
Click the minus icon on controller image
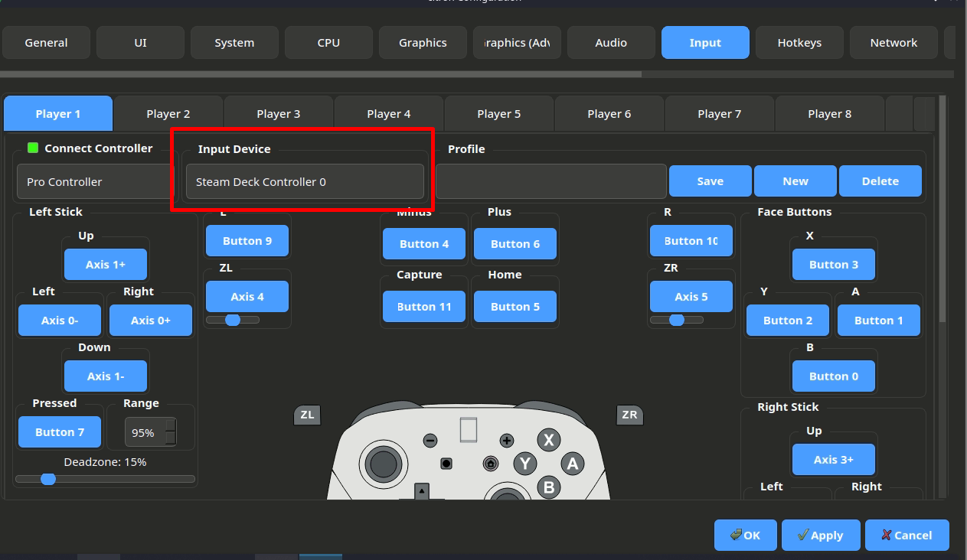pyautogui.click(x=430, y=441)
